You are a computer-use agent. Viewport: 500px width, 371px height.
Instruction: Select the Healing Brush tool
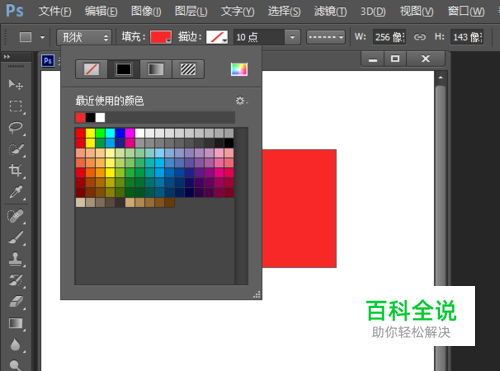point(15,216)
